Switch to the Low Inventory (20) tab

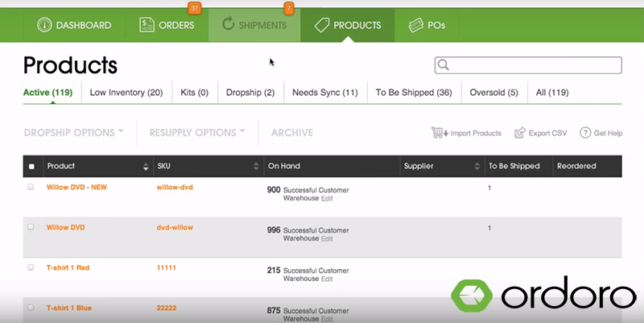(126, 93)
